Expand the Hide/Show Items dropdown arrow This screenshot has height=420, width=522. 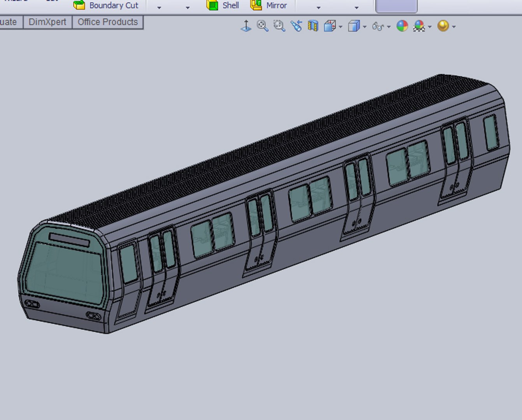388,27
